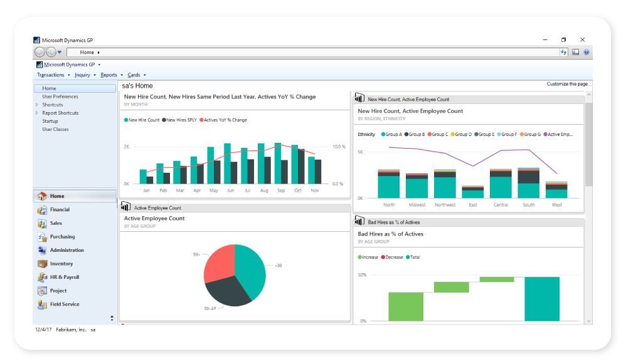The image size is (626, 364).
Task: Open the Inventory navigation area
Action: click(x=75, y=264)
